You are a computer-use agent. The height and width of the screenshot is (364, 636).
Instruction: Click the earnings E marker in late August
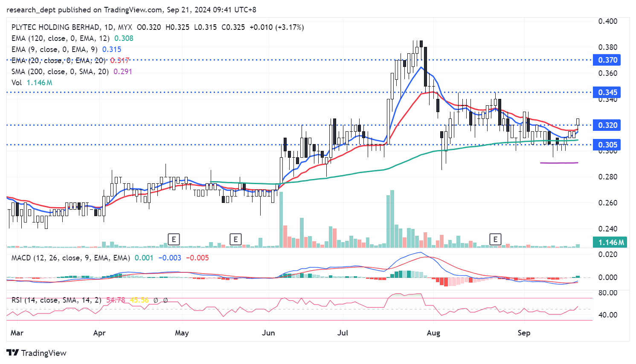495,239
